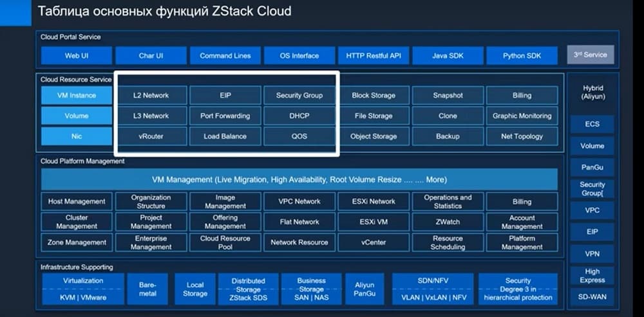Click the High Express box
Screen dimensions: 644x317
point(592,276)
